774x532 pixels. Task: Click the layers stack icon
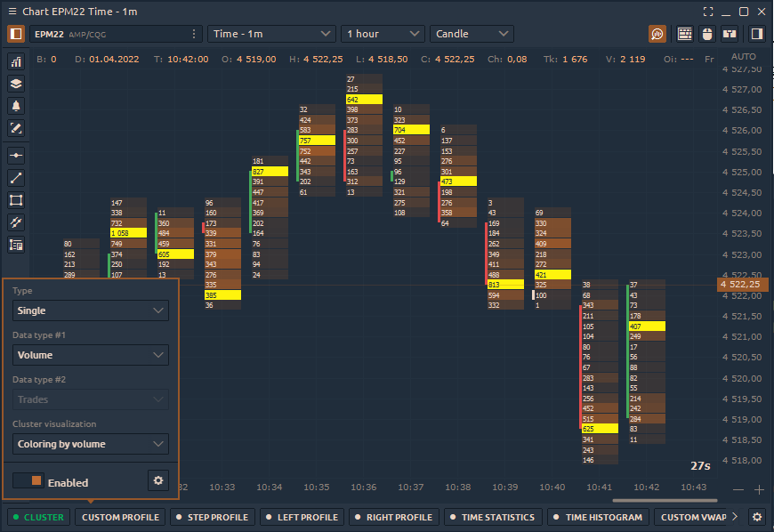[x=16, y=84]
